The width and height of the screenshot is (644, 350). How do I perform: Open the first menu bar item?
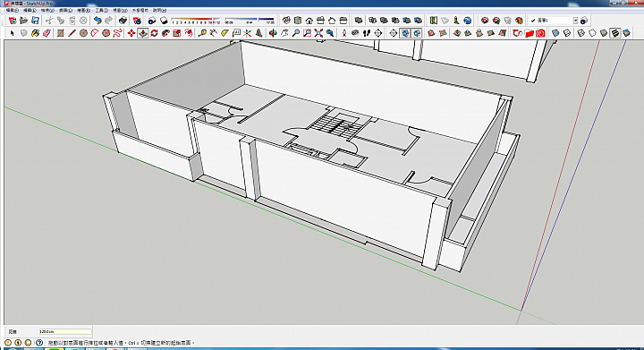(12, 10)
